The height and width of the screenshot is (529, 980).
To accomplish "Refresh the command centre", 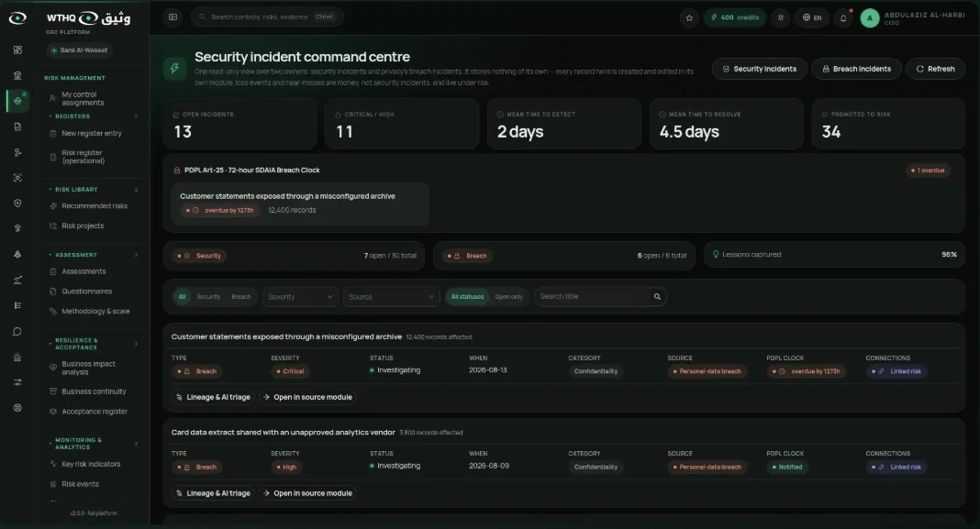I will click(x=936, y=69).
